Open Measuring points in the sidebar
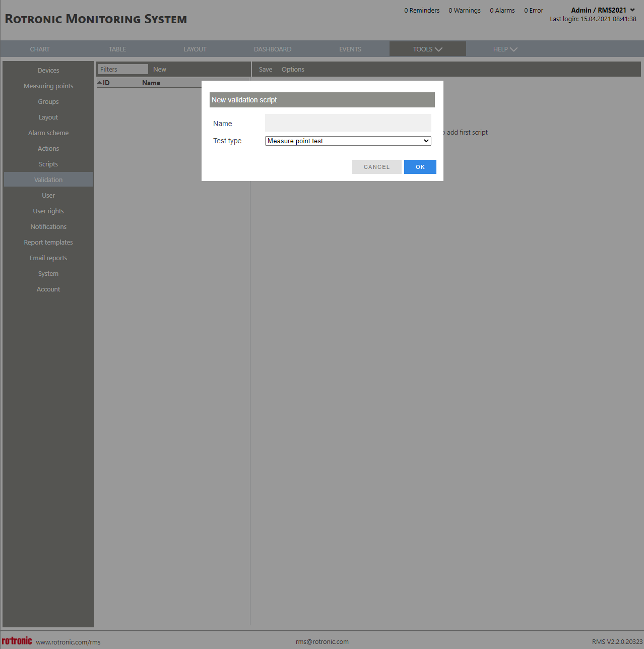Viewport: 644px width, 649px height. [x=48, y=86]
